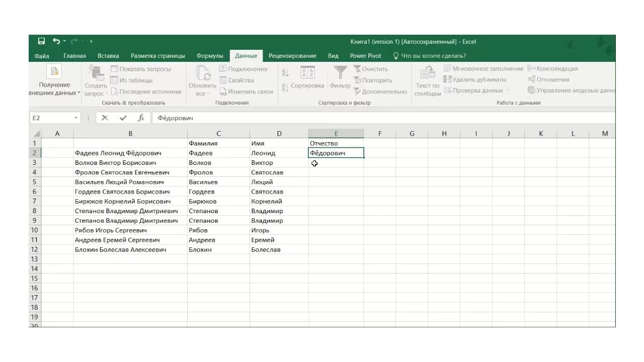Click Мгновенное заполнение button
The image size is (644, 362).
pyautogui.click(x=484, y=68)
